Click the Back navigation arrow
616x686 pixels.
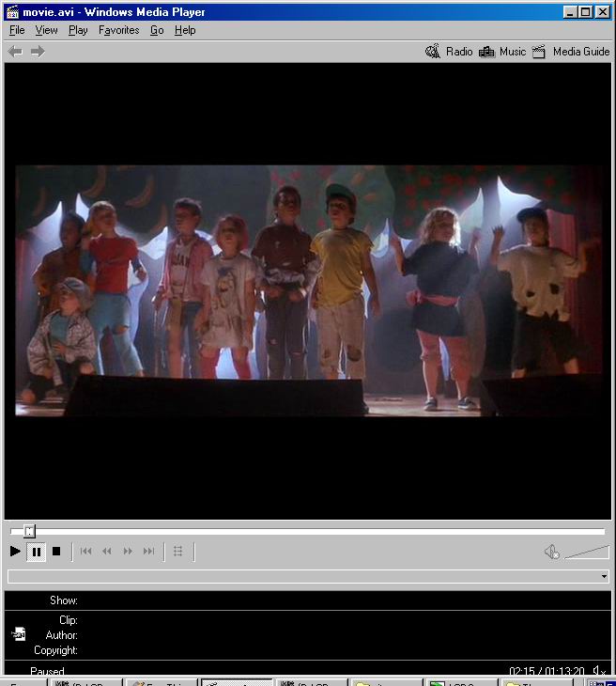click(x=15, y=52)
